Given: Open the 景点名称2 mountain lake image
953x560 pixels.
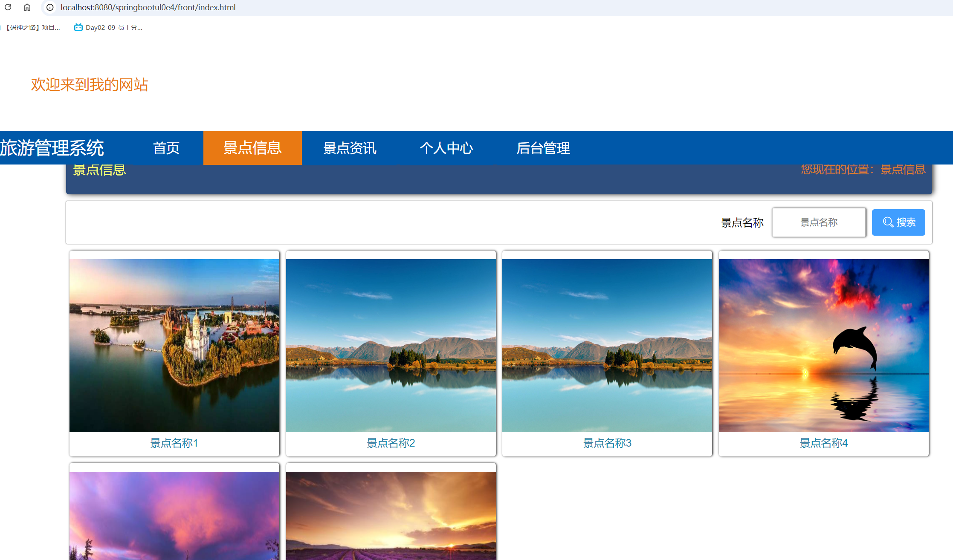Looking at the screenshot, I should pos(391,345).
